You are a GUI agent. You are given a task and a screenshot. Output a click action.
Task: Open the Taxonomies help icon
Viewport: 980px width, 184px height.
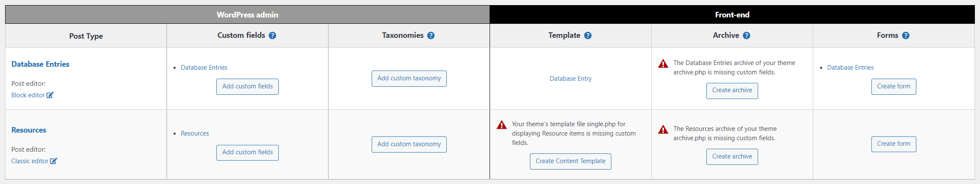pyautogui.click(x=431, y=36)
